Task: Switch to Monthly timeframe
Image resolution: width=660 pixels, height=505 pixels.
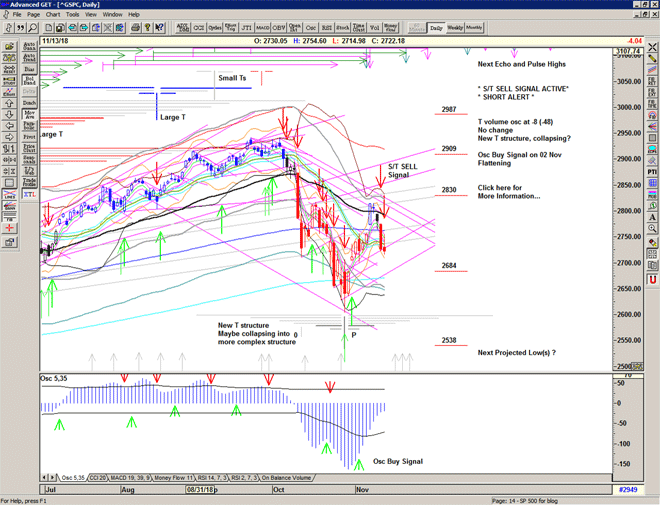Action: pyautogui.click(x=474, y=28)
